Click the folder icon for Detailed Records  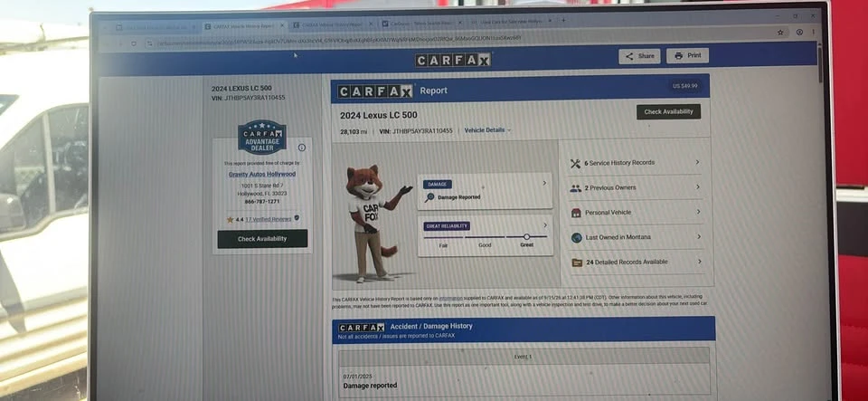point(577,263)
